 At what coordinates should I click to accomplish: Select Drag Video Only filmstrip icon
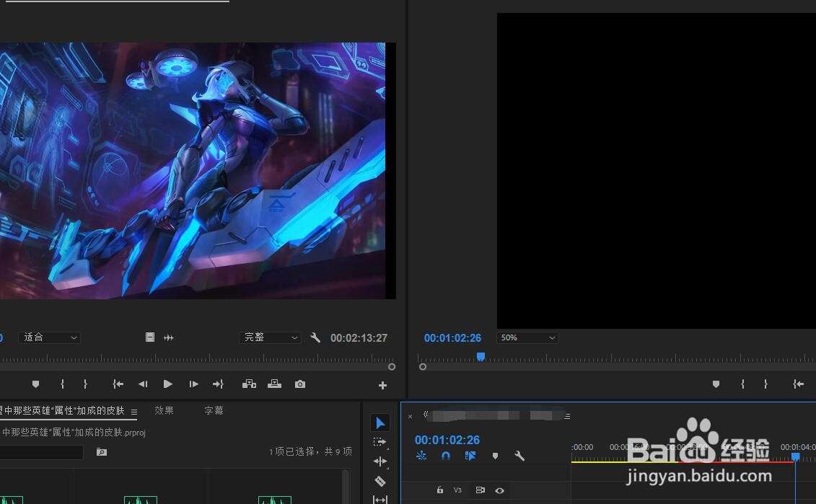pyautogui.click(x=150, y=337)
